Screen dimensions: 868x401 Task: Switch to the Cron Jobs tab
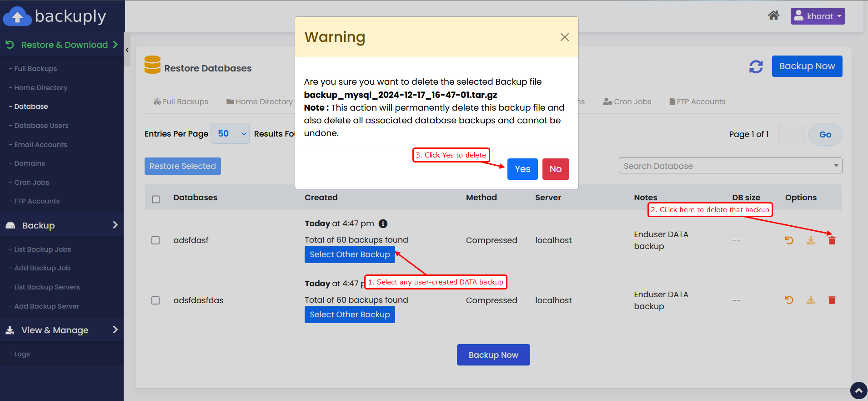pos(627,102)
